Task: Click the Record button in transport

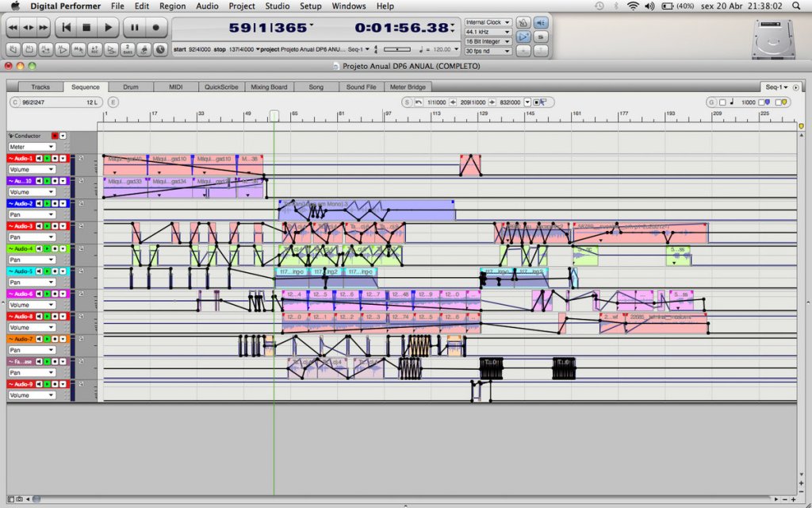Action: click(155, 28)
